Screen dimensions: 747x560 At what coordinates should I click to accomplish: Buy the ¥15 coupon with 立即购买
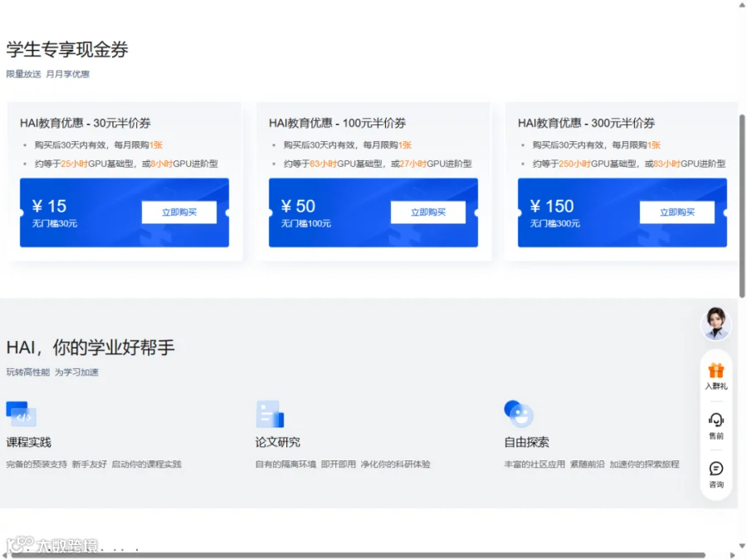click(x=179, y=212)
